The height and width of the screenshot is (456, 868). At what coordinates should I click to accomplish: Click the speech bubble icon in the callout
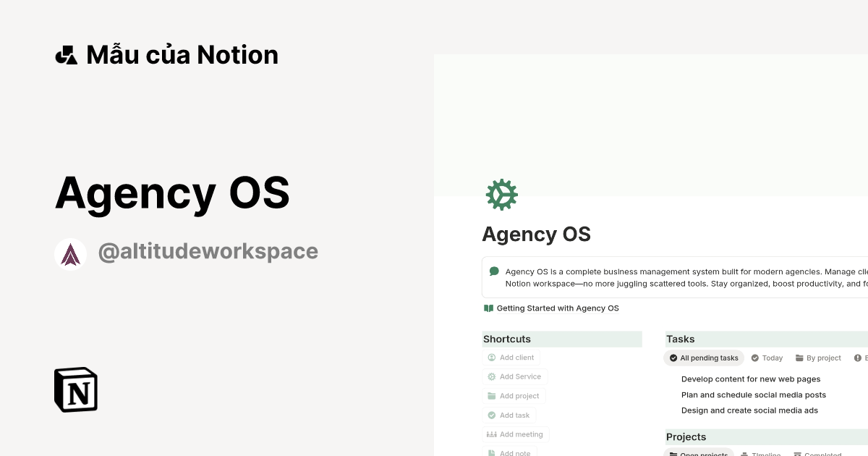click(x=494, y=271)
